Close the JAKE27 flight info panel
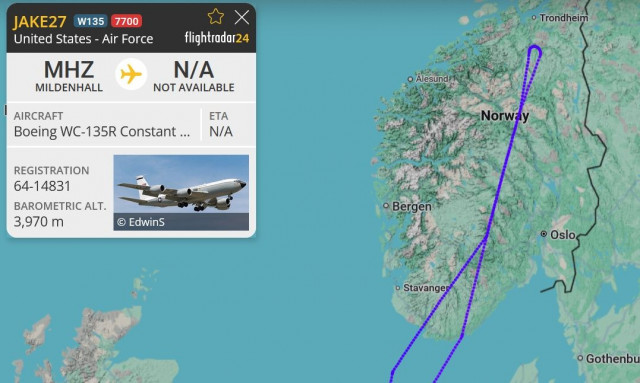This screenshot has height=383, width=640. click(242, 18)
